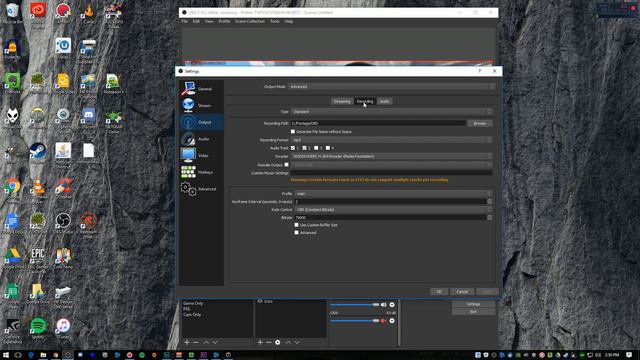This screenshot has height=360, width=640.
Task: Move source down with the arrow icon
Action: coord(297,342)
